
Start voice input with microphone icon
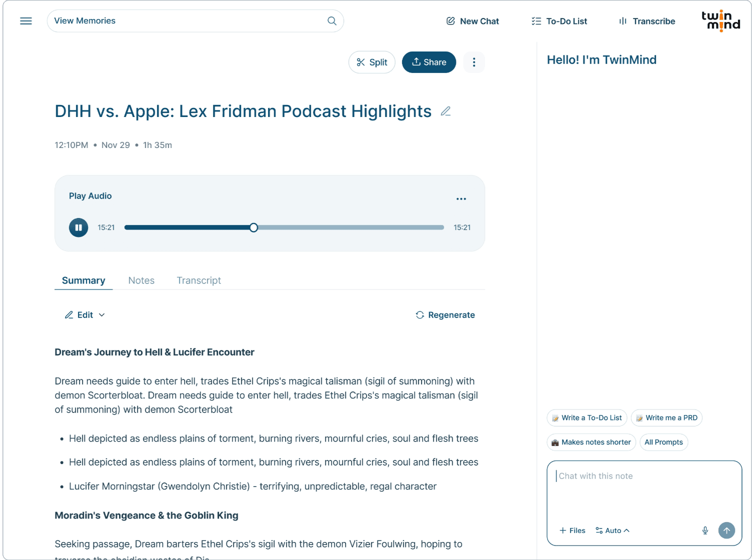[705, 530]
